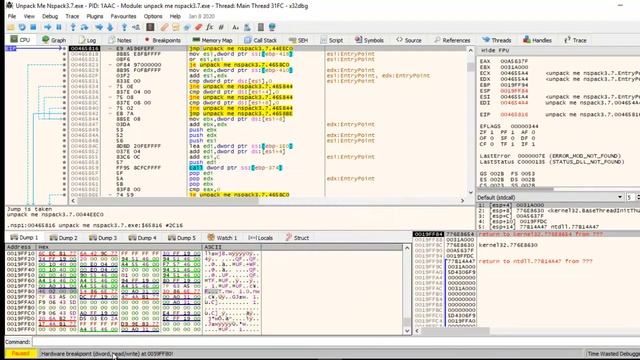Click the Step Into toolbar icon
Screen dimensions: 640x360
click(x=73, y=27)
